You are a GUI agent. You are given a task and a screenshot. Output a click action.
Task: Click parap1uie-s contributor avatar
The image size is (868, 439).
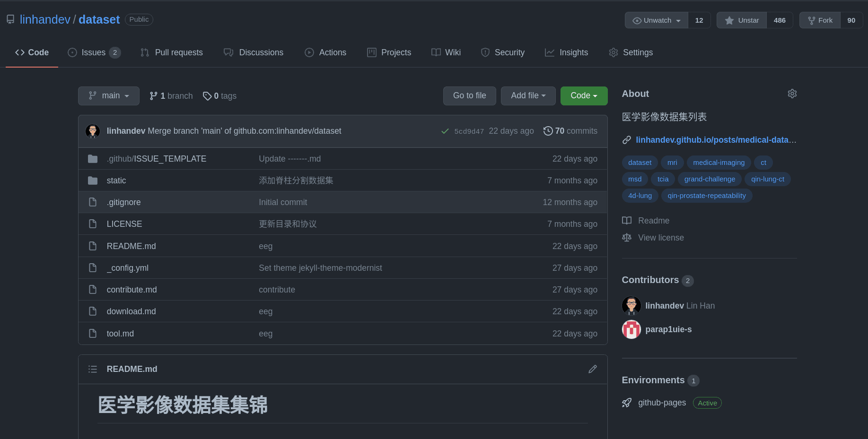click(x=631, y=329)
